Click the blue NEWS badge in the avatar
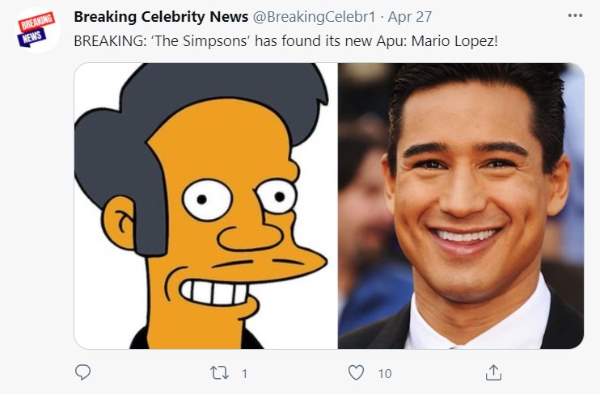Viewport: 600px width, 395px height. pos(32,38)
